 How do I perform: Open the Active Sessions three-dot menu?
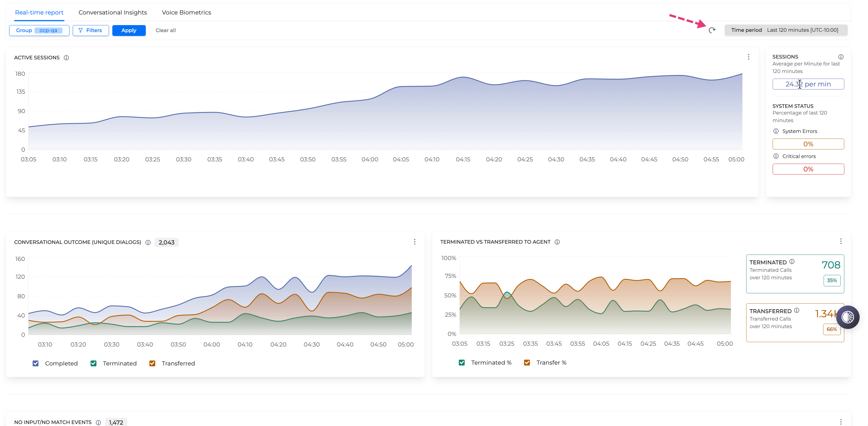click(749, 57)
